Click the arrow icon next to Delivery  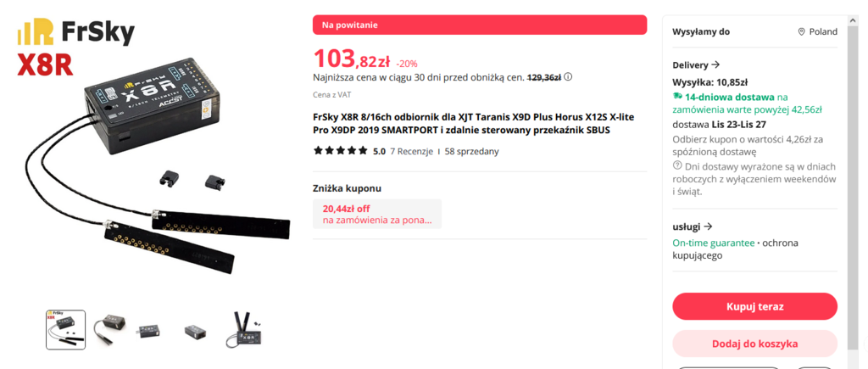(715, 64)
